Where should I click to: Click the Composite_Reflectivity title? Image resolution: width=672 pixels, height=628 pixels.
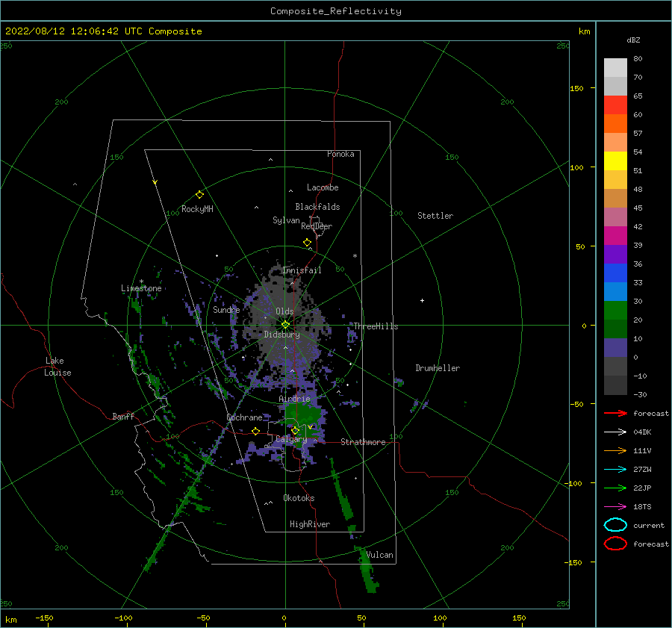pos(336,11)
